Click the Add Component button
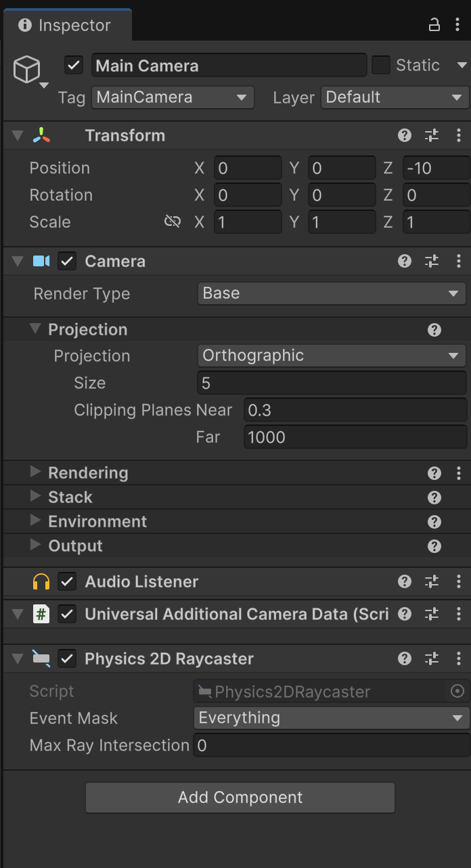 pyautogui.click(x=240, y=798)
